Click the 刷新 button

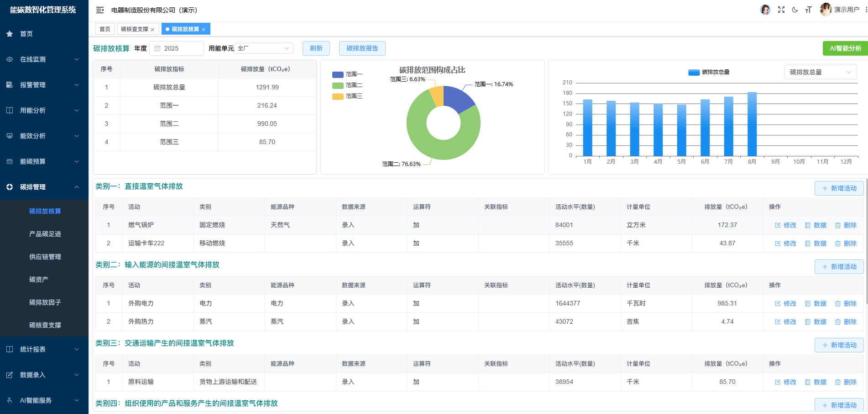point(316,48)
